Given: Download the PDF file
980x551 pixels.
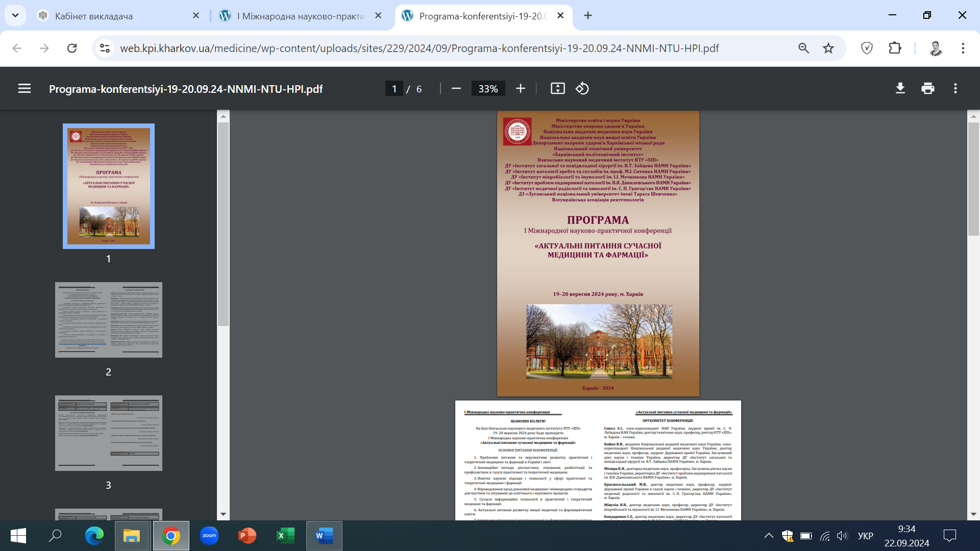Looking at the screenshot, I should pyautogui.click(x=900, y=89).
